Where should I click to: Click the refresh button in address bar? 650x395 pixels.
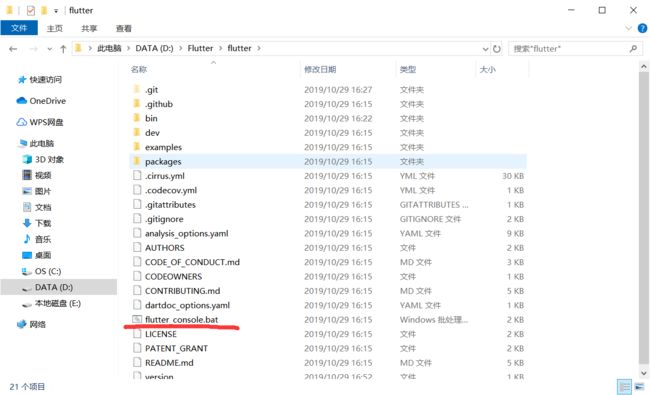click(497, 49)
